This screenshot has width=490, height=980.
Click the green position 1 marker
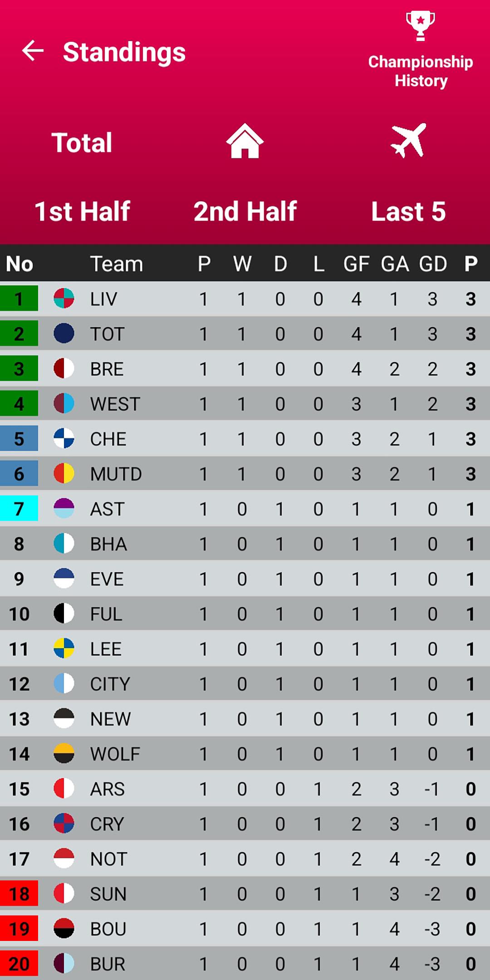19,299
